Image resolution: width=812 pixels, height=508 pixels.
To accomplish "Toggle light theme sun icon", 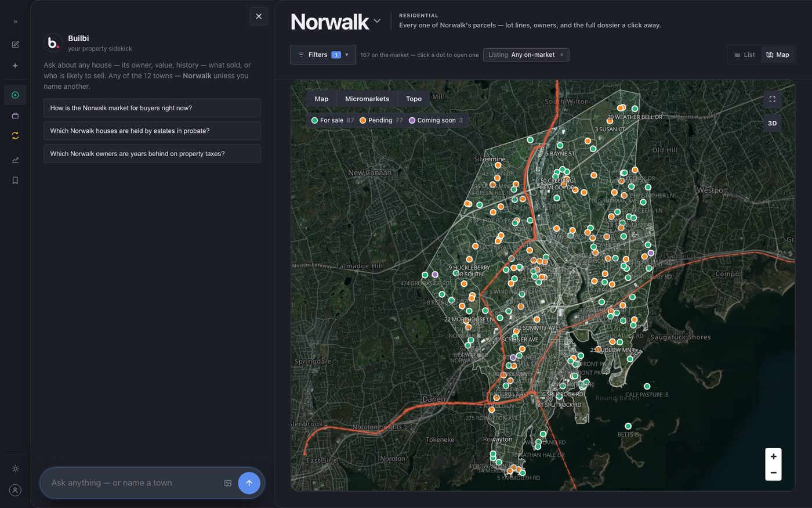I will pyautogui.click(x=15, y=469).
